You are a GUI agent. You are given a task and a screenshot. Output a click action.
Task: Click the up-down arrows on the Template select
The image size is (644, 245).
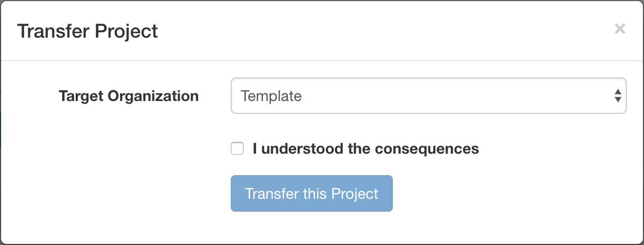(x=618, y=96)
